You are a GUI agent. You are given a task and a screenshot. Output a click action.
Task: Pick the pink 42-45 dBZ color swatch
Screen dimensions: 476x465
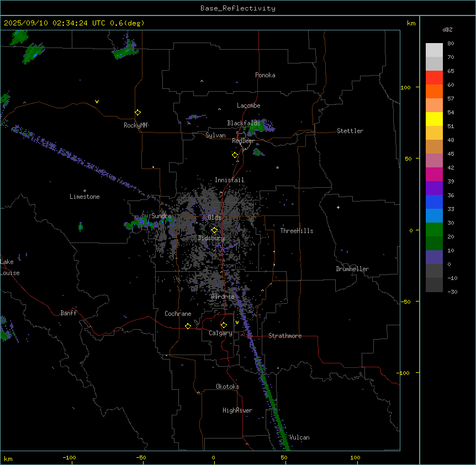434,161
